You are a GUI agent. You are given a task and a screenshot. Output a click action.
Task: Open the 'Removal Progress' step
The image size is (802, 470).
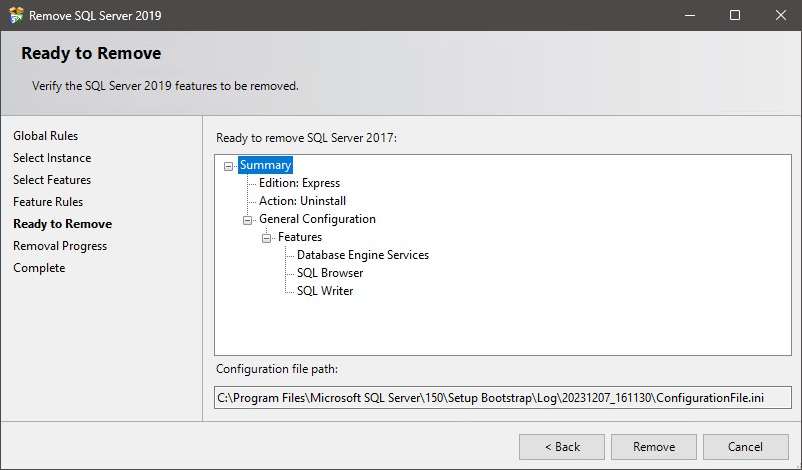click(x=60, y=245)
